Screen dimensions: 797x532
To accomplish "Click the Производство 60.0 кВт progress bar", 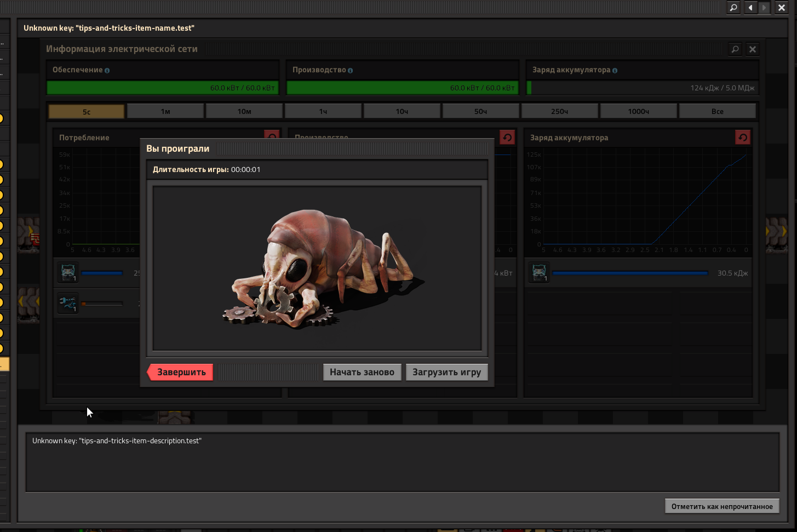I will tap(403, 88).
